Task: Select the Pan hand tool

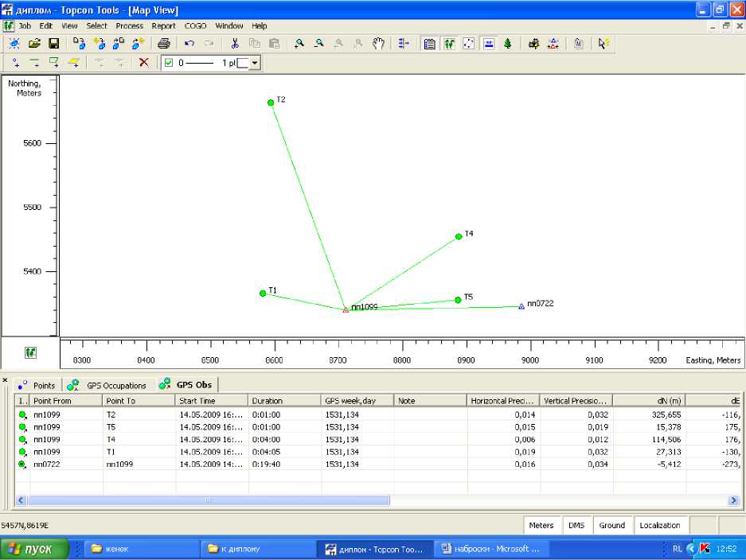Action: coord(378,44)
